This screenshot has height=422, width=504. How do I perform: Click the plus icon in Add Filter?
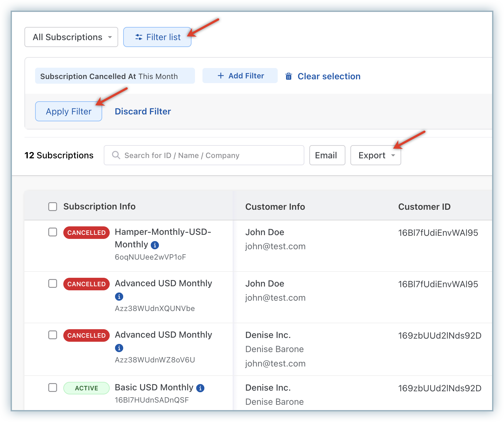click(x=221, y=76)
